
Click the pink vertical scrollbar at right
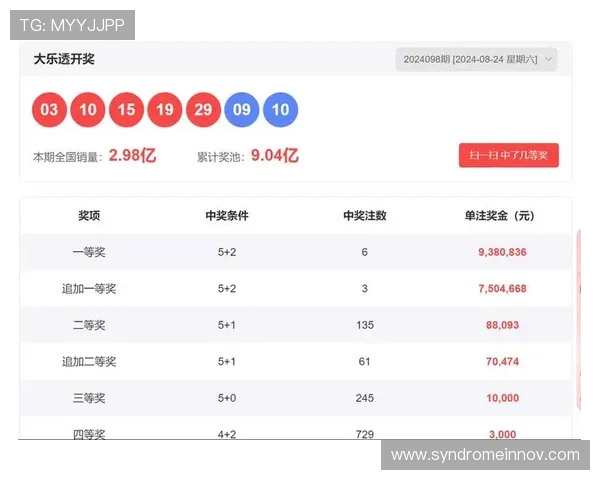[x=579, y=320]
